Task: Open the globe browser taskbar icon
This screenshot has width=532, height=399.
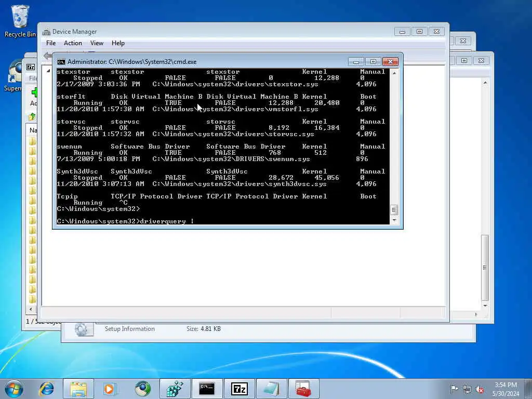Action: coord(143,389)
